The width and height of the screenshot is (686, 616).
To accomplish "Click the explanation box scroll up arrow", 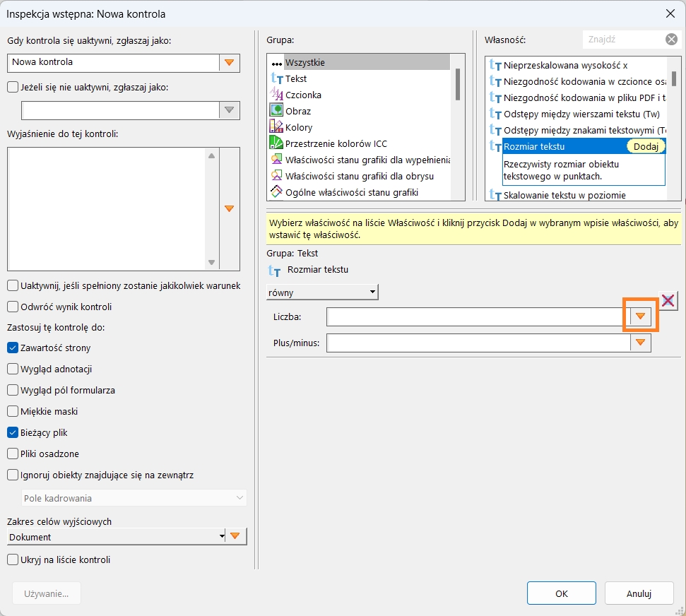I will pyautogui.click(x=212, y=155).
